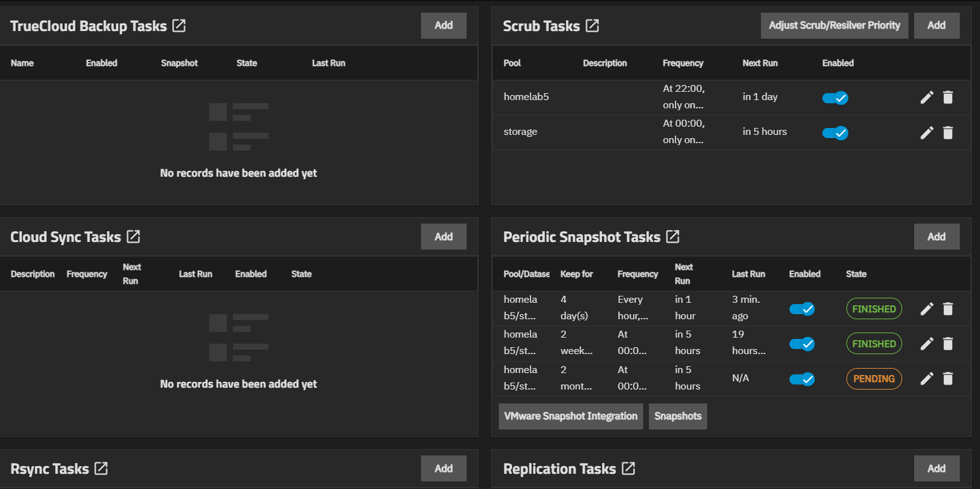Click the storage pool name
Screen dimensions: 980x489
point(520,132)
